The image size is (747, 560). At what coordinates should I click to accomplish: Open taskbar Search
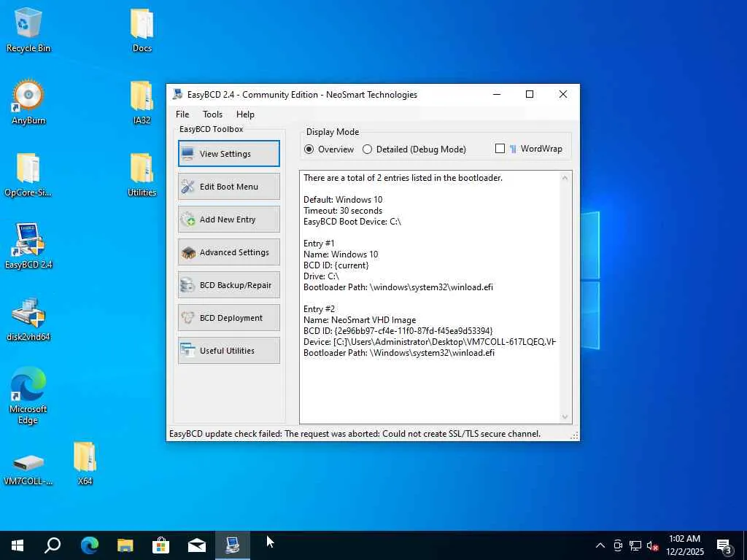click(53, 545)
